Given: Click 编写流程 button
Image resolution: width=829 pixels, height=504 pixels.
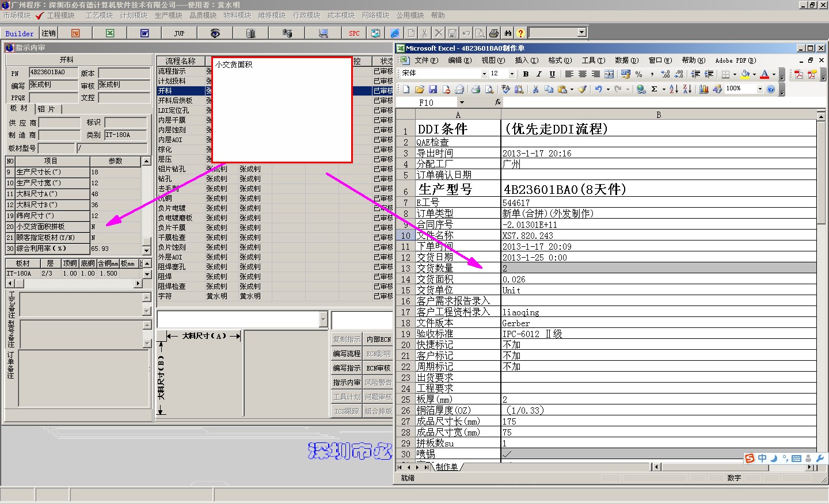Looking at the screenshot, I should click(x=347, y=354).
